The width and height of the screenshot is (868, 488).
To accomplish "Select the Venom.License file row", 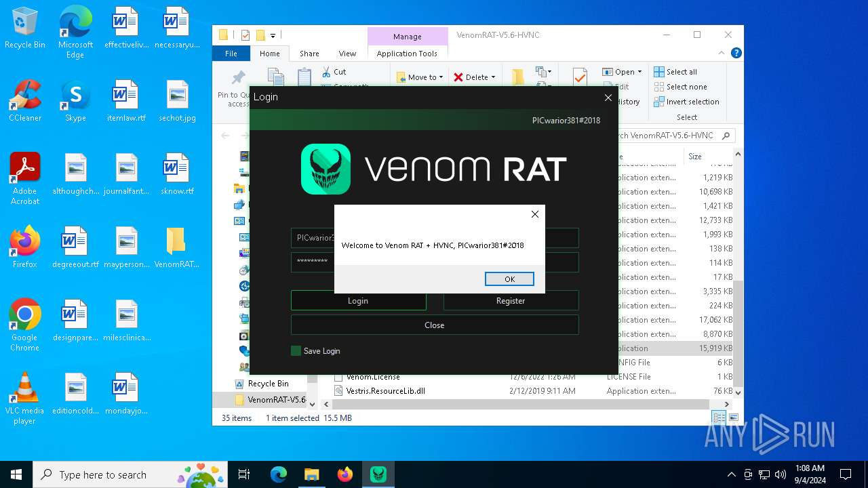I will [x=372, y=377].
